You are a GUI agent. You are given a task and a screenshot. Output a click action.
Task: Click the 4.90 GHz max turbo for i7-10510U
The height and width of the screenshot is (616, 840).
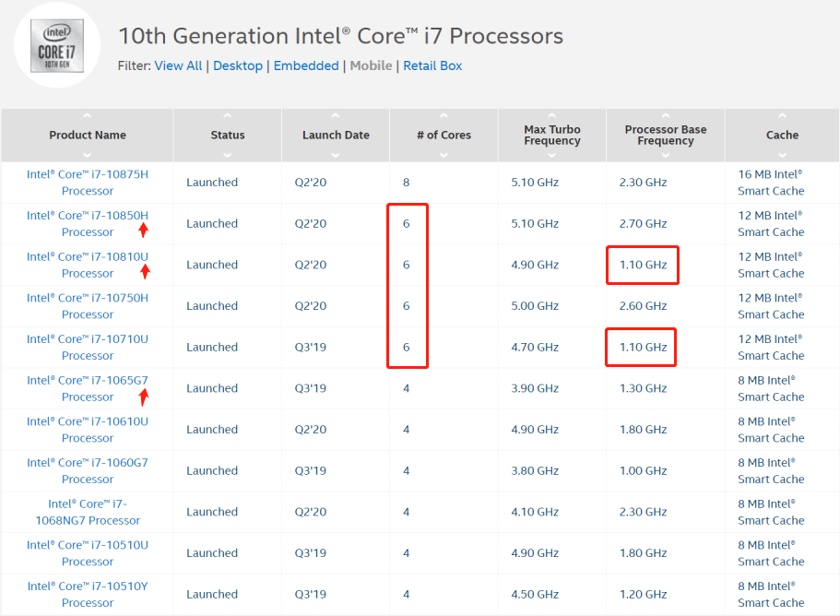[x=535, y=553]
